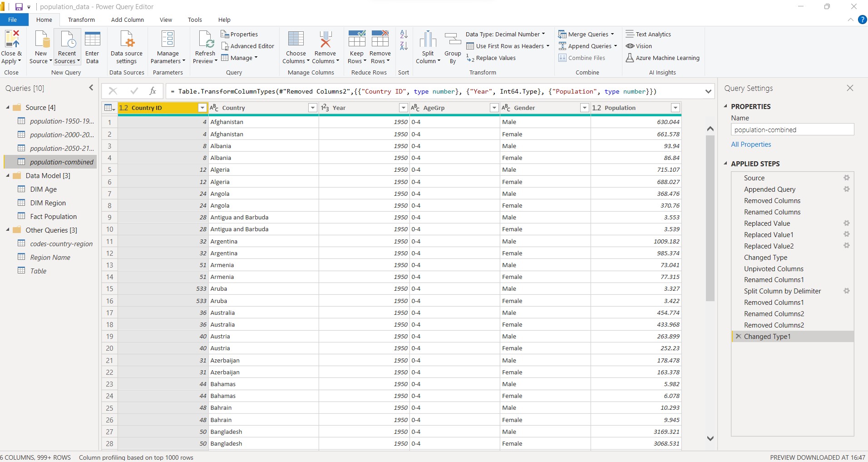Open the Data Type dropdown
Screen dimensions: 868x462
(505, 34)
